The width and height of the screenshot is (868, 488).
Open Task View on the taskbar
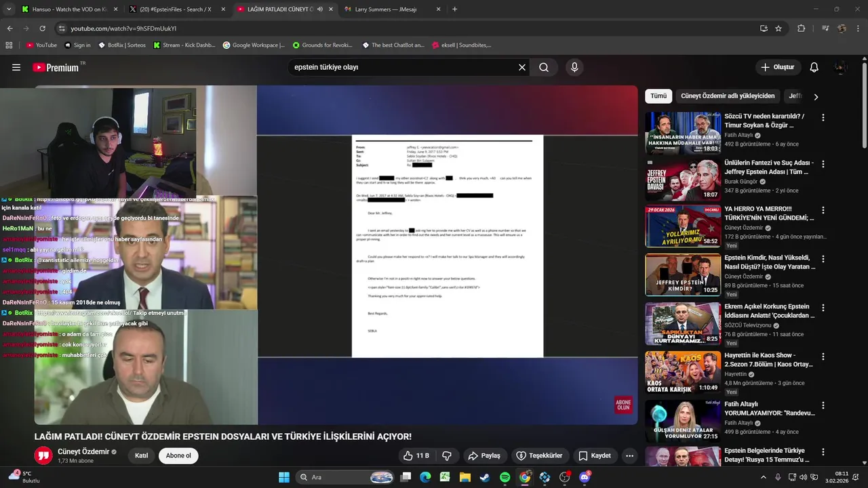pyautogui.click(x=406, y=477)
